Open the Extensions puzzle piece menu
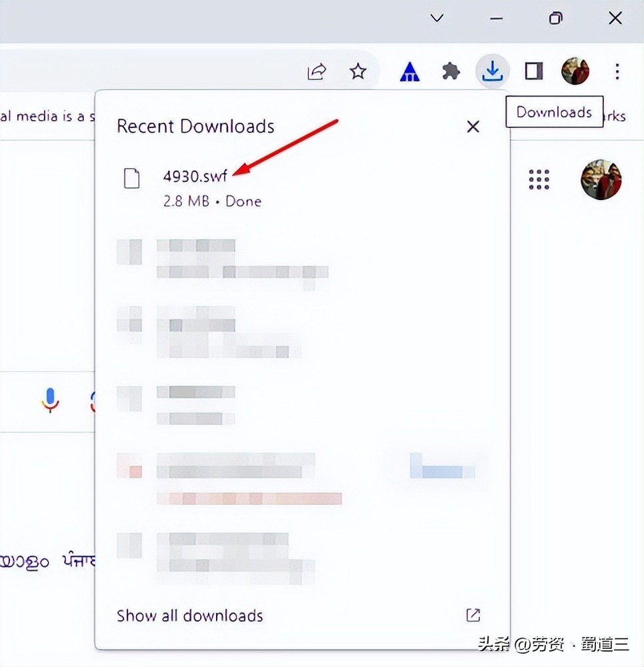The height and width of the screenshot is (667, 644). coord(451,71)
